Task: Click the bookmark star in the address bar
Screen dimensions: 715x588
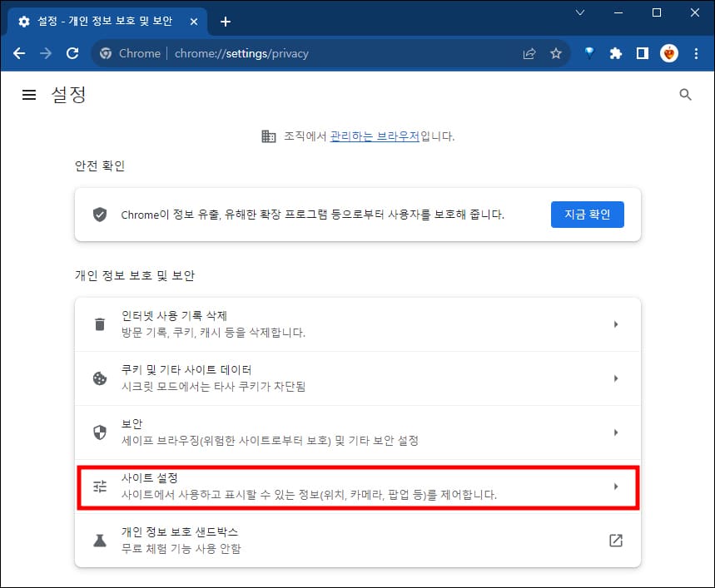Action: [x=555, y=52]
